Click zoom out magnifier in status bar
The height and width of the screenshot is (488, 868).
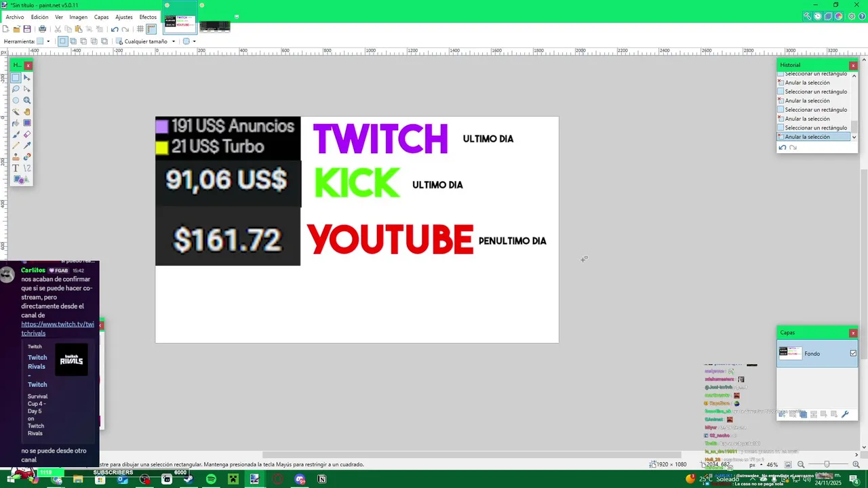(x=801, y=464)
